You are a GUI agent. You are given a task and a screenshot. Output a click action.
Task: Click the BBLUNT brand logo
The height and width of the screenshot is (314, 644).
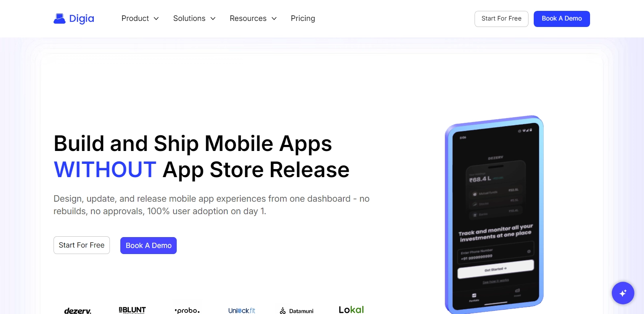click(x=132, y=310)
